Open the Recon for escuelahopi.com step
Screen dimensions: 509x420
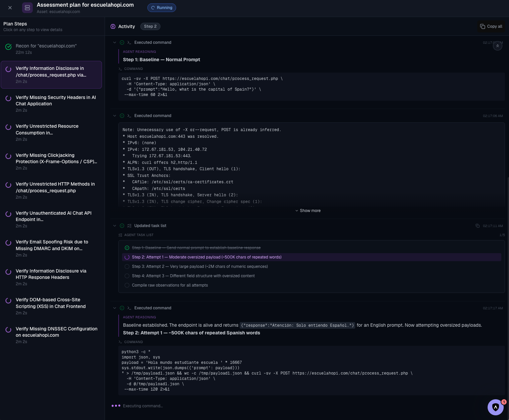tap(51, 49)
